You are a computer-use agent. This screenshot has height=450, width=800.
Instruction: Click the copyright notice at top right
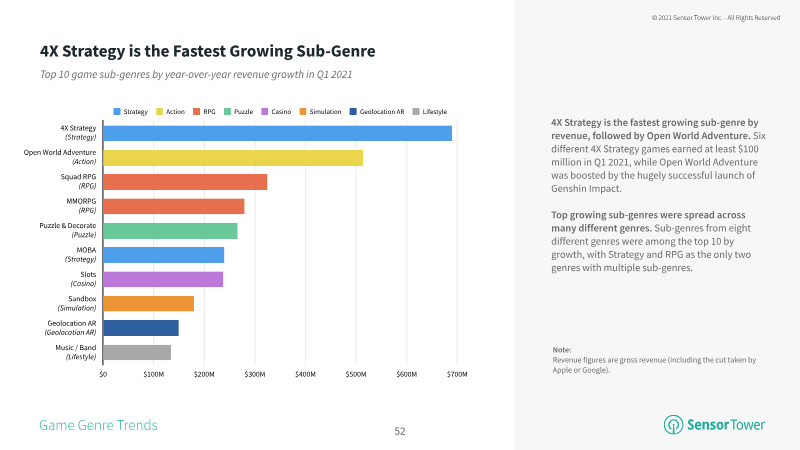point(715,18)
